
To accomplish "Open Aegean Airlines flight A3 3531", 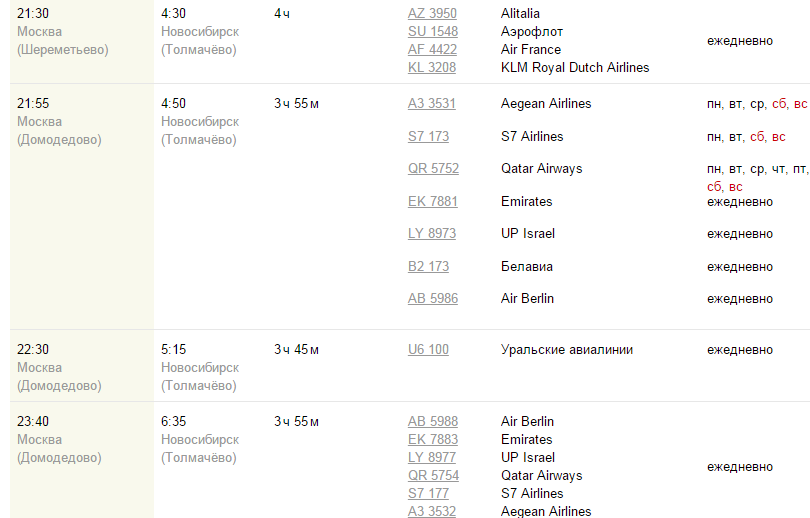I will point(431,104).
